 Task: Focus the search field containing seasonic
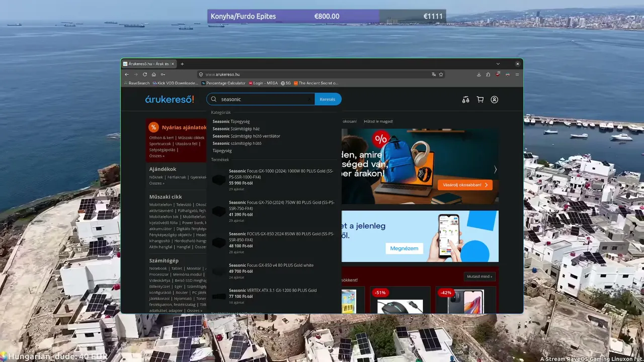point(262,100)
